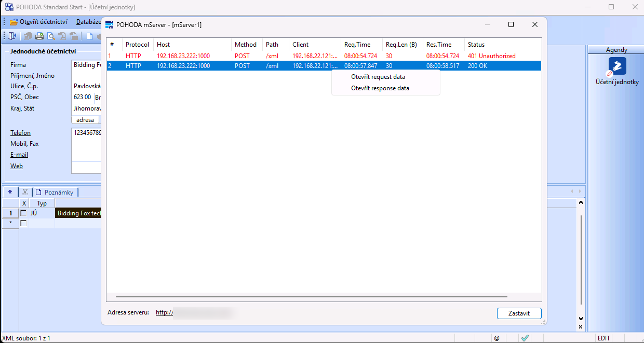
Task: Choose Otevřít response data from context menu
Action: click(380, 88)
